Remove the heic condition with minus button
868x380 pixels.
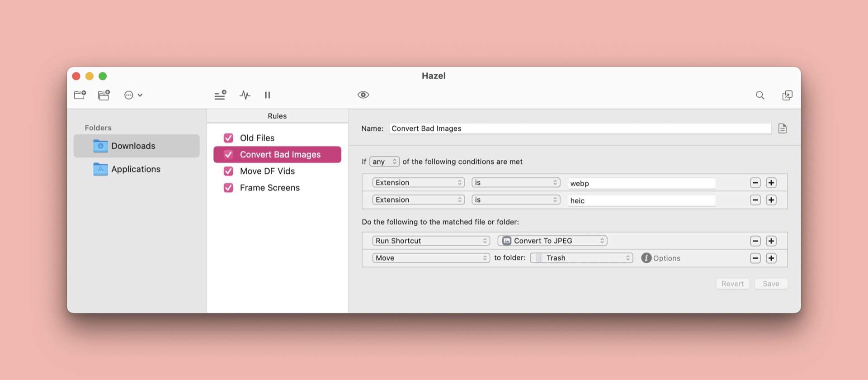(x=755, y=200)
